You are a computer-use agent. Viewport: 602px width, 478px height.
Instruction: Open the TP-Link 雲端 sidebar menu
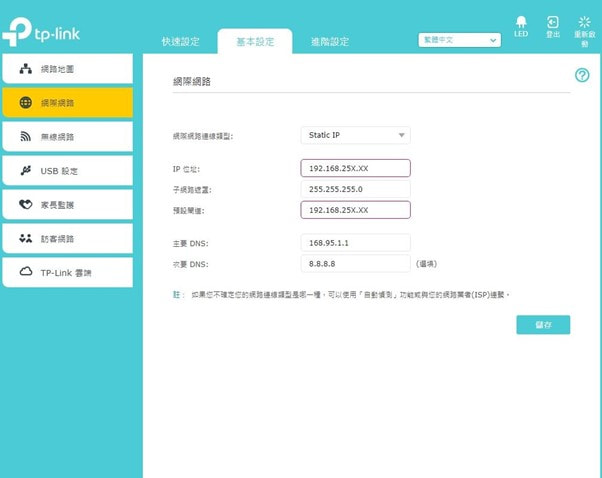(x=68, y=273)
